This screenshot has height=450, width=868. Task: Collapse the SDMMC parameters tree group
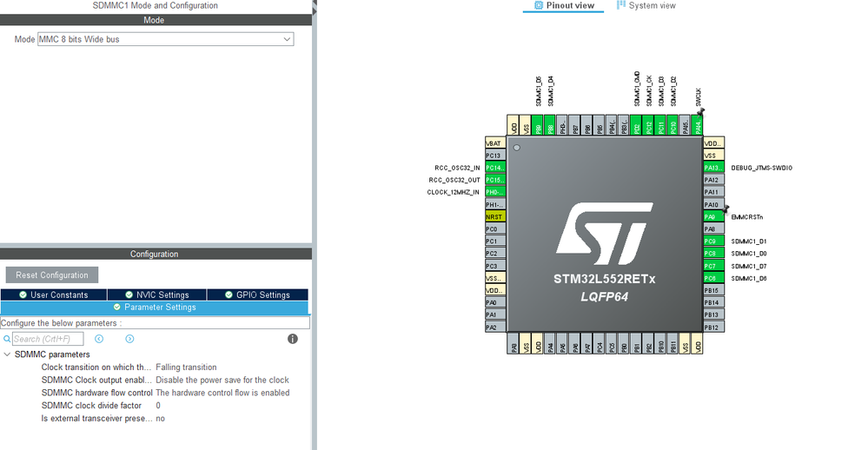pyautogui.click(x=7, y=354)
